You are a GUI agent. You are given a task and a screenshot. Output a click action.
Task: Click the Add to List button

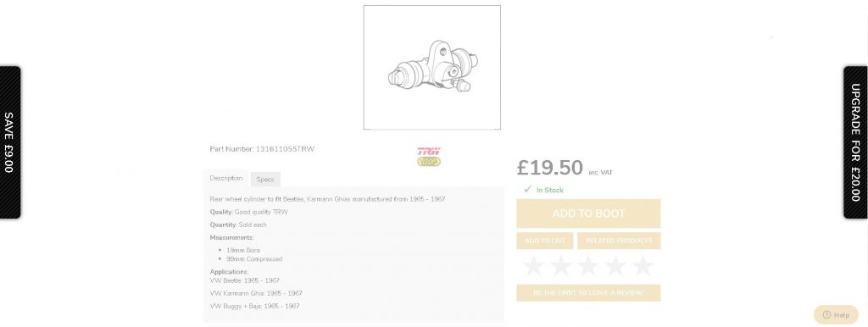[x=545, y=241]
